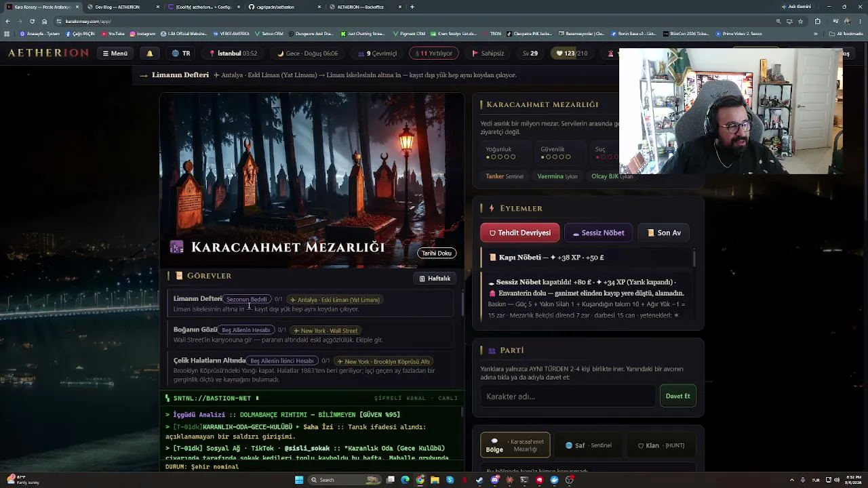Open the Windows Start menu
868x488 pixels.
tap(299, 480)
